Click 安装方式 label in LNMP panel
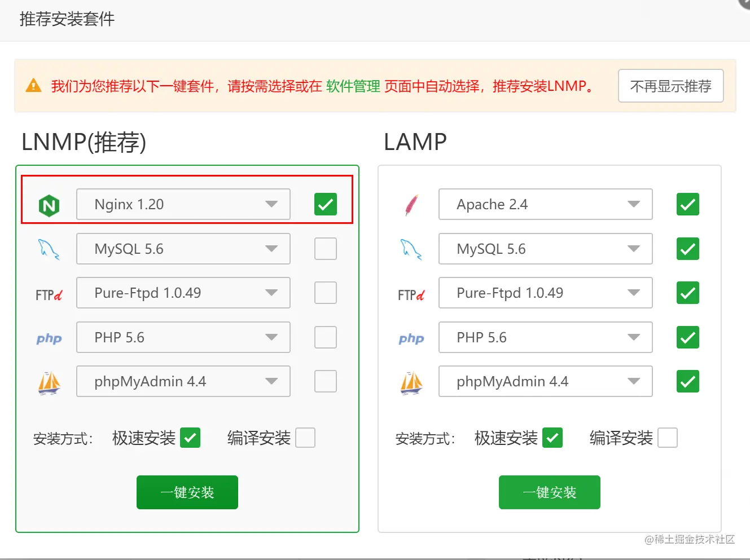The height and width of the screenshot is (560, 750). click(63, 439)
